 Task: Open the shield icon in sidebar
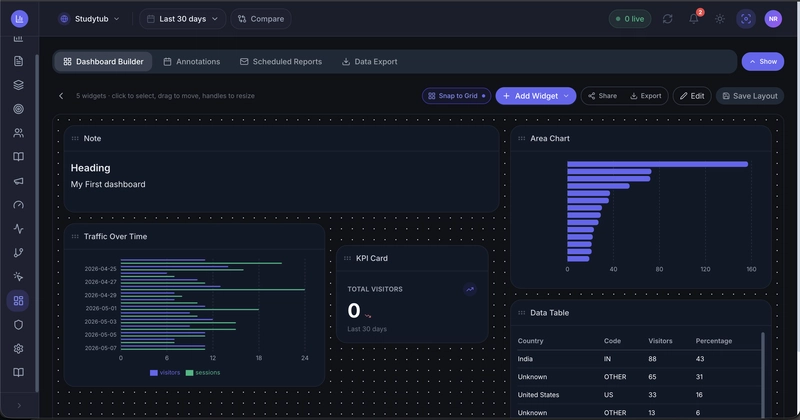tap(18, 325)
